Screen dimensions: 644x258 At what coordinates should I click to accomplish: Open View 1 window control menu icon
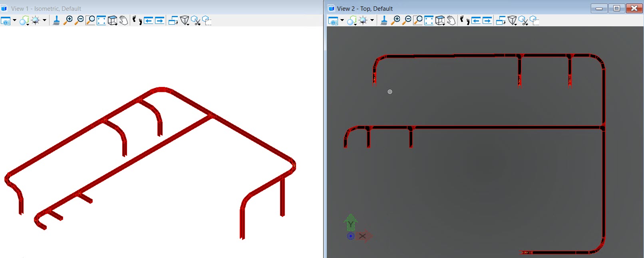point(4,8)
